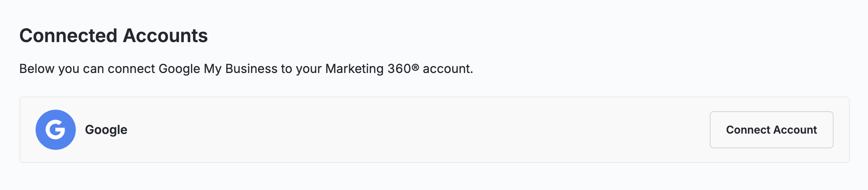Click the word Accounts in the heading
The height and width of the screenshot is (190, 868).
point(165,36)
